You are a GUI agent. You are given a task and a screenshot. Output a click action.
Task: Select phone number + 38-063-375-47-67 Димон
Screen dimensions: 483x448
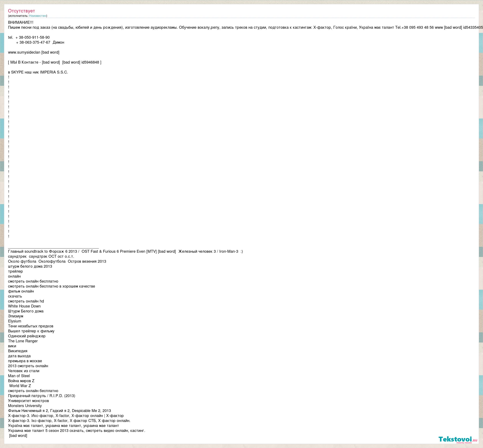click(40, 43)
